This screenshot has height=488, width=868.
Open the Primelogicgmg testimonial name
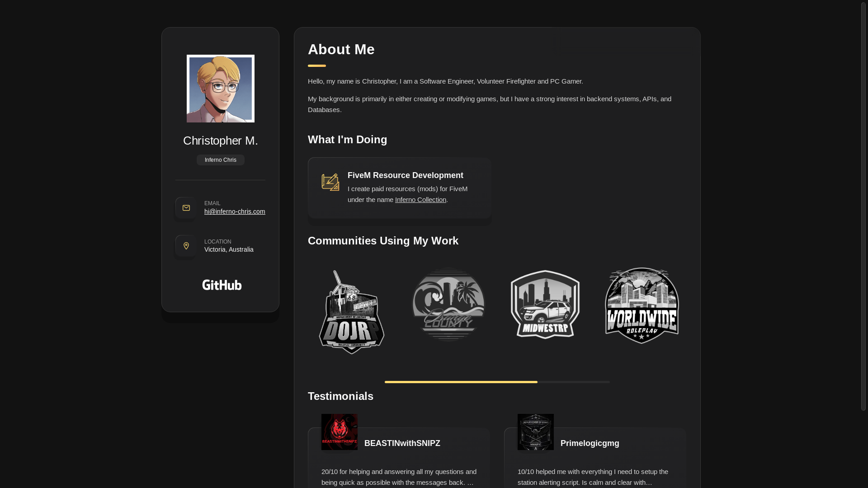pos(590,443)
